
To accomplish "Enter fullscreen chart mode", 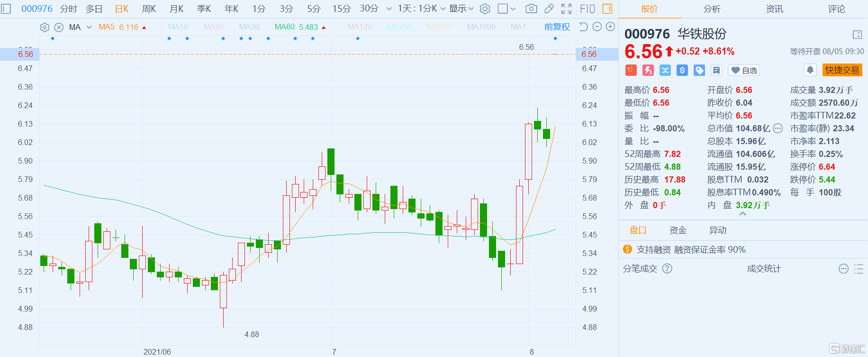I will (x=566, y=9).
